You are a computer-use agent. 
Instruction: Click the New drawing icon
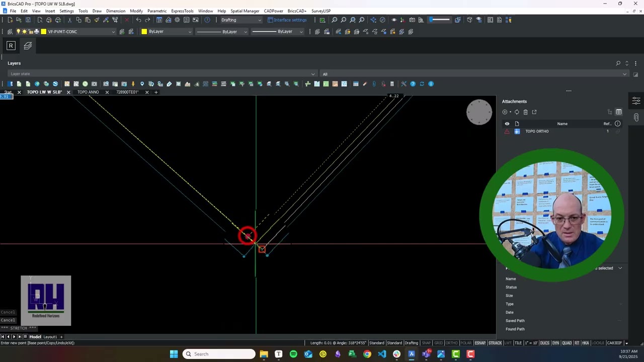10,20
